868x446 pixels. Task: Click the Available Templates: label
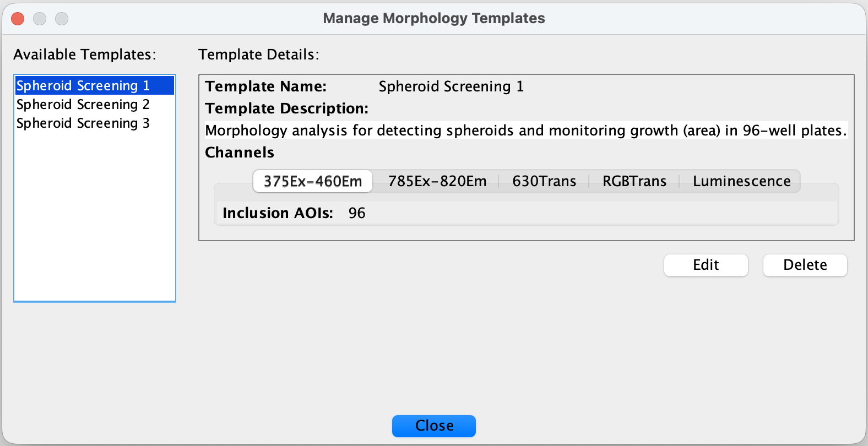pyautogui.click(x=85, y=55)
